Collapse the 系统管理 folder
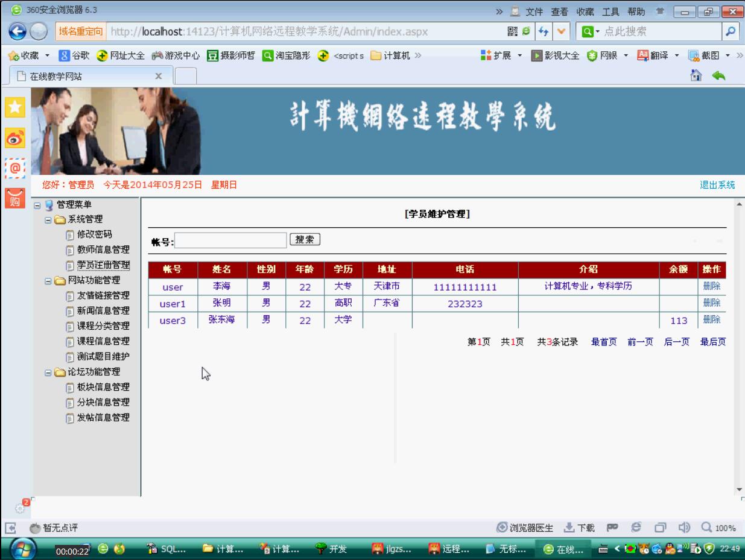745x560 pixels. 48,219
